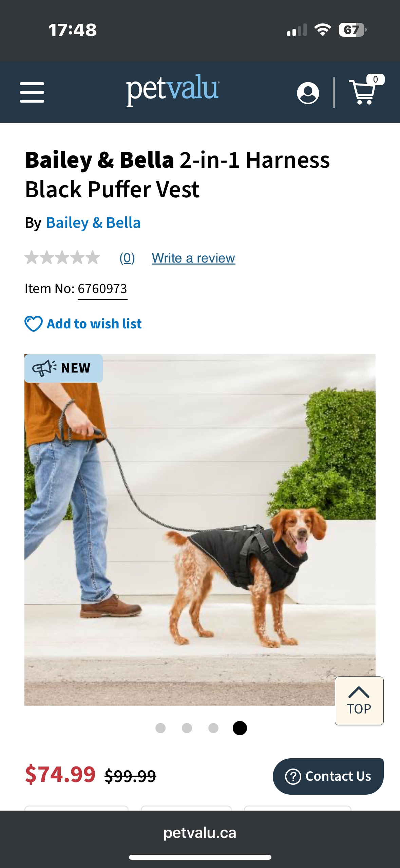400x868 pixels.
Task: Select the third image carousel dot
Action: pyautogui.click(x=213, y=728)
